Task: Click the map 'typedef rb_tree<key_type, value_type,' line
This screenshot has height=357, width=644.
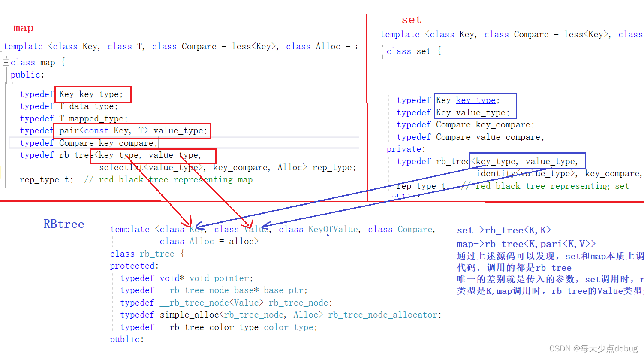Action: [x=111, y=155]
